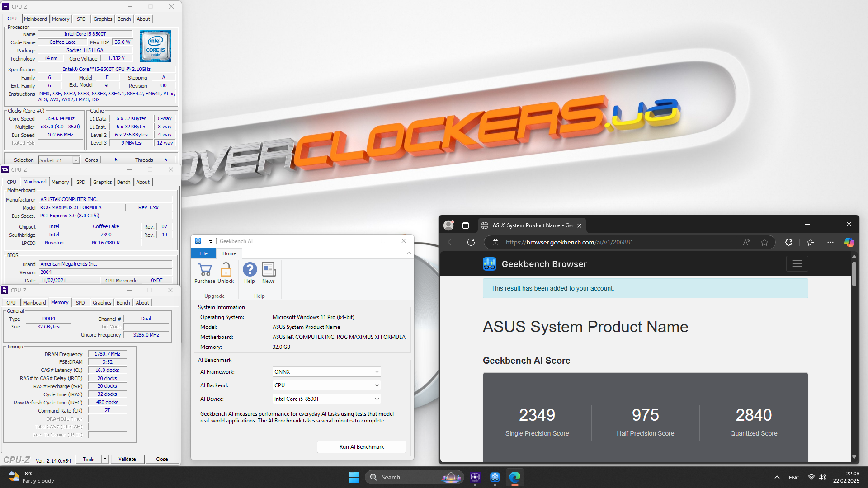This screenshot has height=488, width=868.
Task: Open CPU-Z icon in taskbar
Action: coord(475,477)
